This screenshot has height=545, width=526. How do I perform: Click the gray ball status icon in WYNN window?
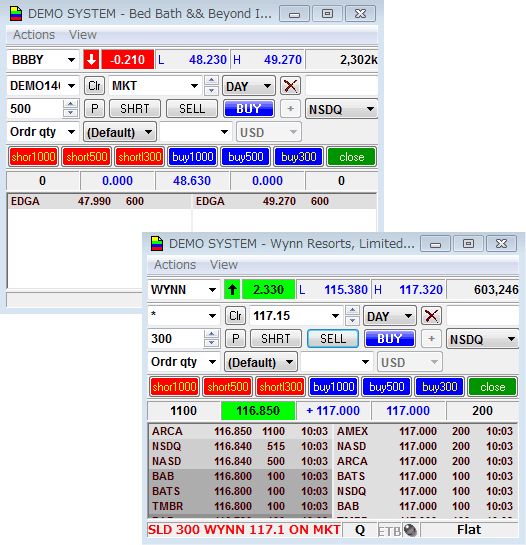coord(411,530)
